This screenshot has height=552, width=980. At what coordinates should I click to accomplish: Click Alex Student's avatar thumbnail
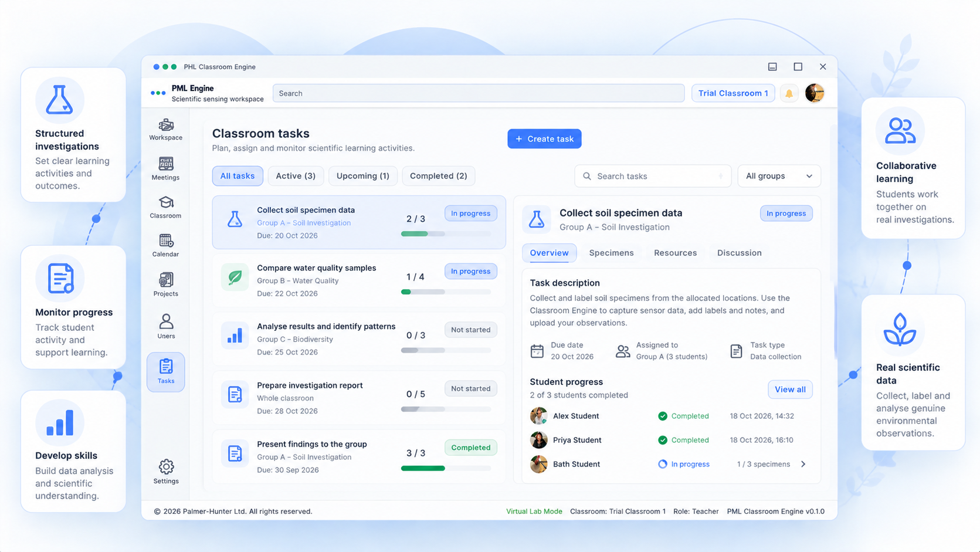pos(538,416)
